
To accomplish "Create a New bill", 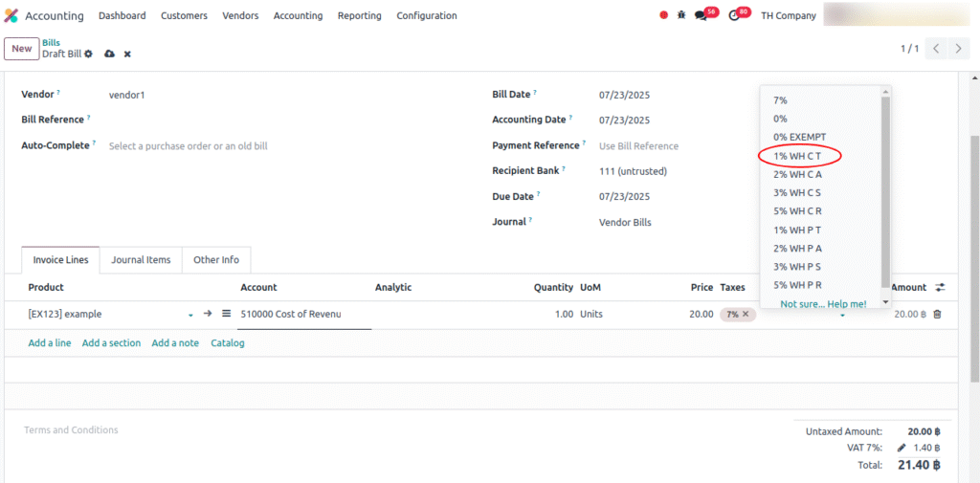I will 22,49.
